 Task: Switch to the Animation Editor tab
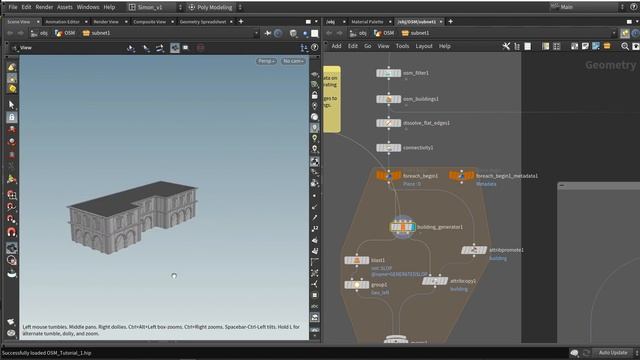tap(62, 22)
